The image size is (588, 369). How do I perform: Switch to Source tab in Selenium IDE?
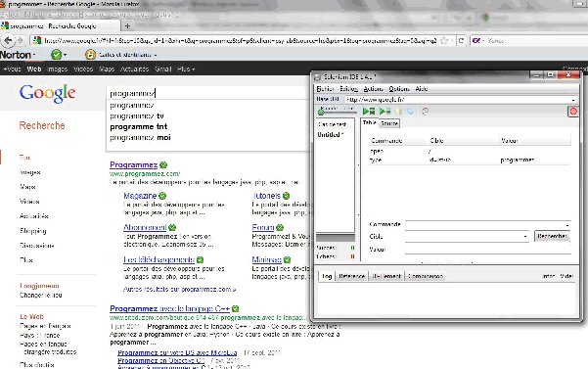pyautogui.click(x=389, y=123)
